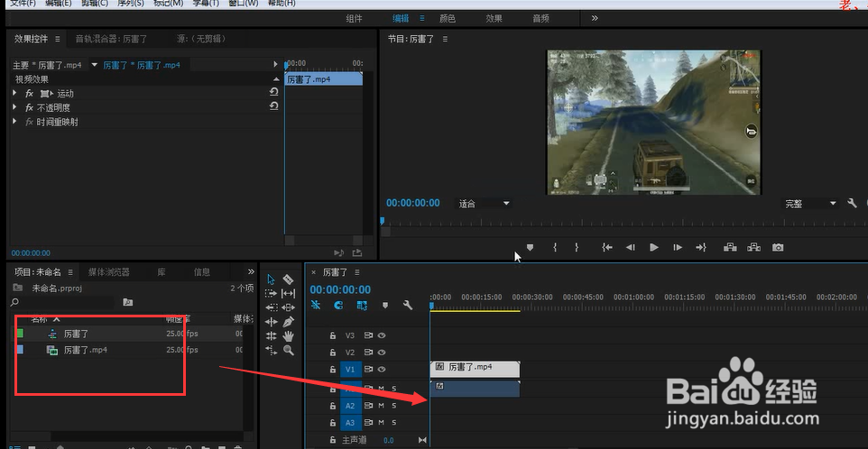Image resolution: width=868 pixels, height=449 pixels.
Task: Click the Extract button
Action: point(754,248)
